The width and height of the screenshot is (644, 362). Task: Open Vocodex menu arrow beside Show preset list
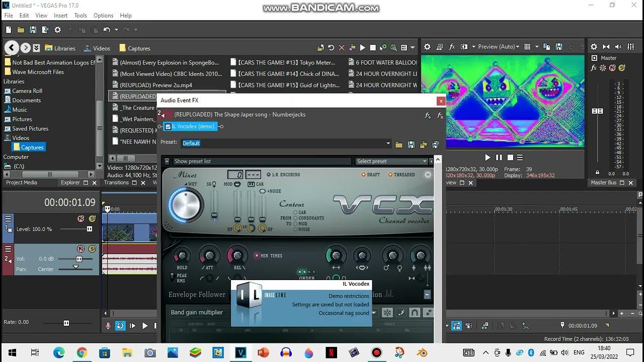pyautogui.click(x=167, y=161)
